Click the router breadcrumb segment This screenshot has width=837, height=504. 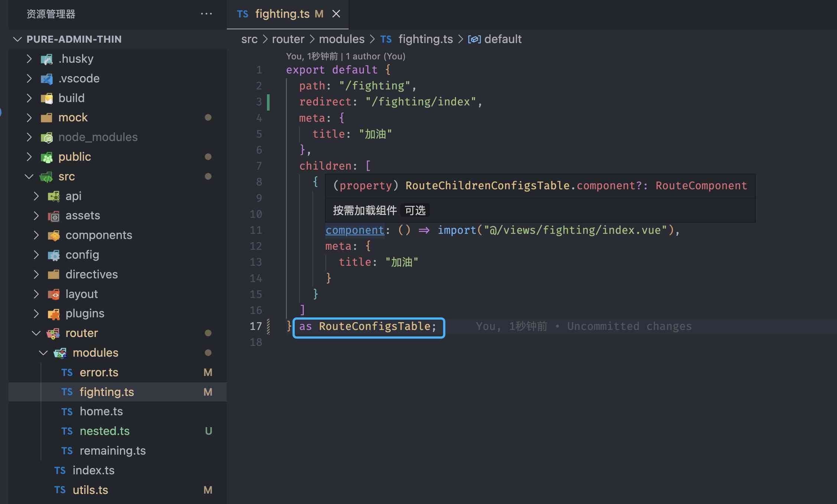288,39
